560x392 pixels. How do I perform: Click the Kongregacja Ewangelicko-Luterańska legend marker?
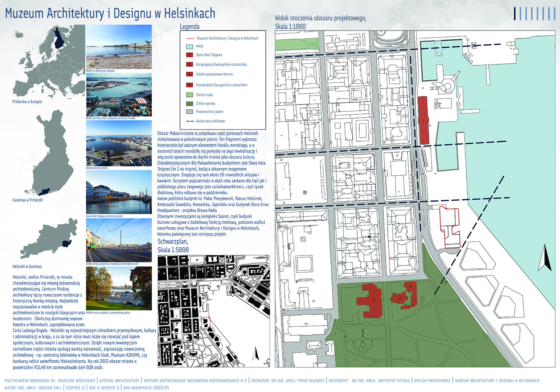pos(189,65)
